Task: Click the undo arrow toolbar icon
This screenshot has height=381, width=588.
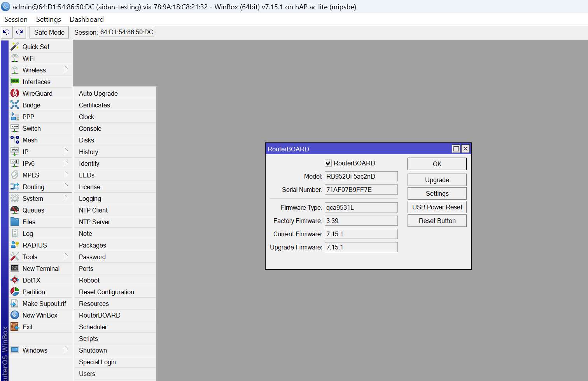Action: click(7, 32)
